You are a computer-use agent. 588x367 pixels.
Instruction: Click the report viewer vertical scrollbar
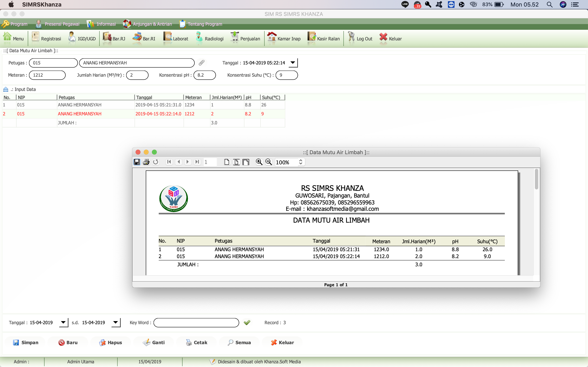tap(536, 180)
